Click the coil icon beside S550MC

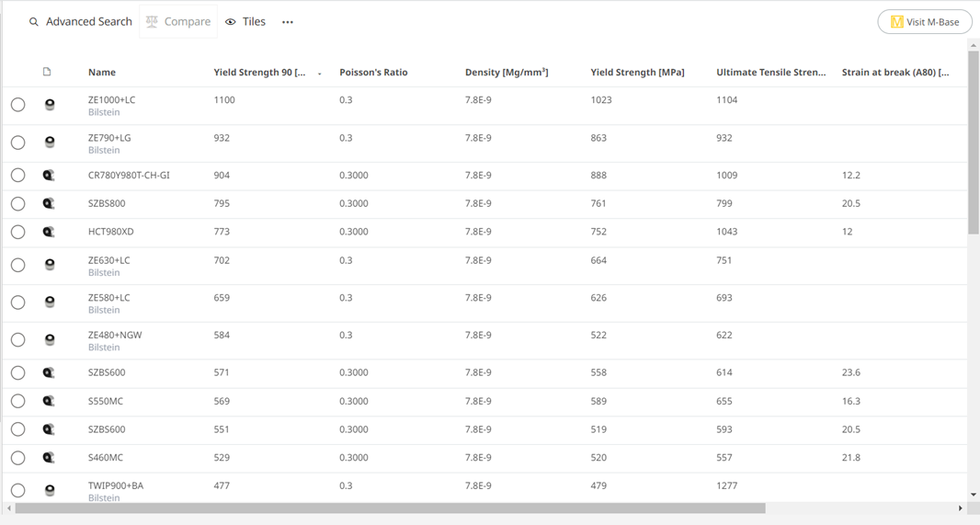pos(49,401)
